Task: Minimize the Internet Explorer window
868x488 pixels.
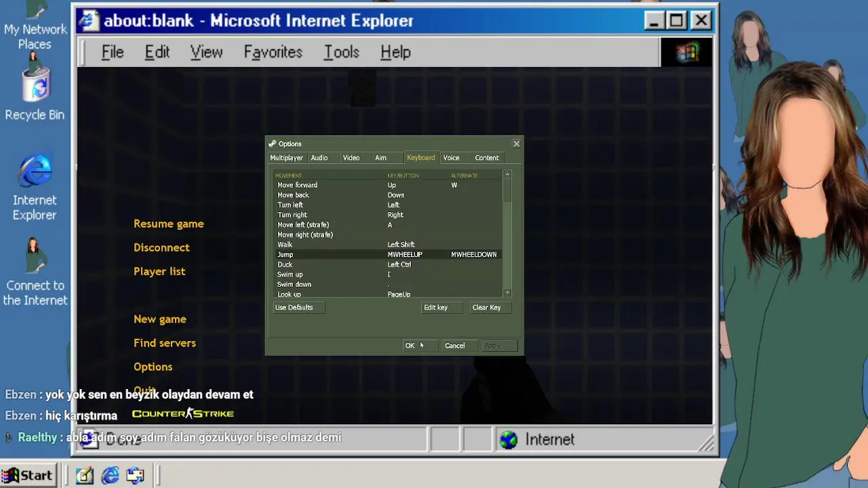Action: pyautogui.click(x=654, y=20)
